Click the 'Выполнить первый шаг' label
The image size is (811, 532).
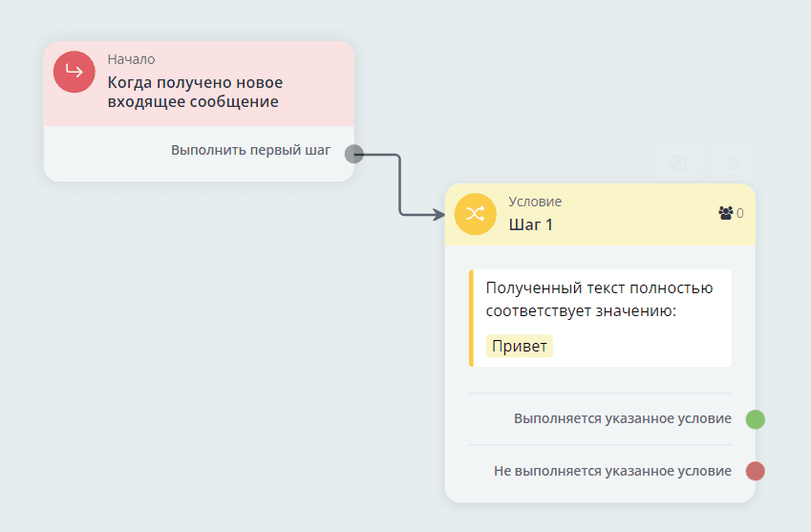point(250,151)
